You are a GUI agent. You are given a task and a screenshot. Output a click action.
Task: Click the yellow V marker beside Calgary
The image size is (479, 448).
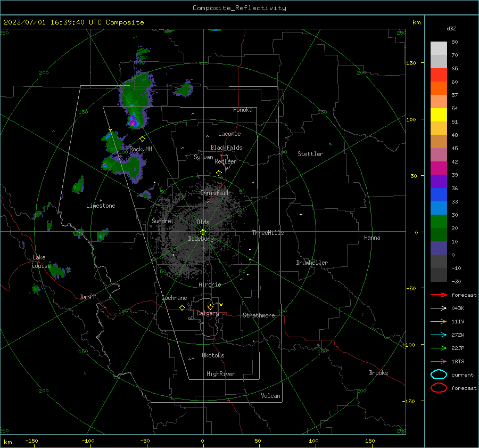pyautogui.click(x=221, y=305)
